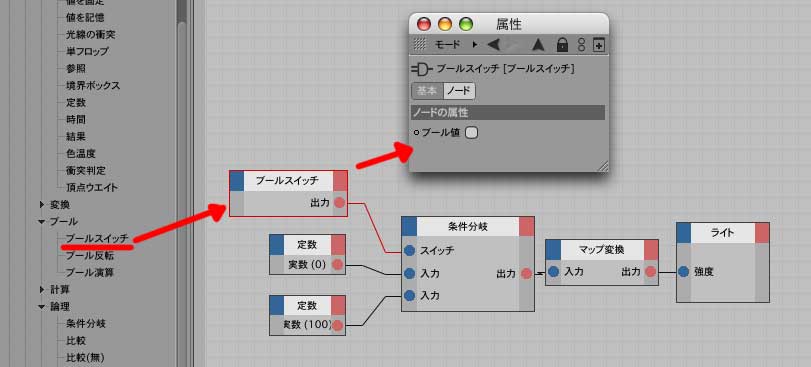Select 色温度 in the node tree
Viewport: 811px width, 367px height.
coord(81,154)
